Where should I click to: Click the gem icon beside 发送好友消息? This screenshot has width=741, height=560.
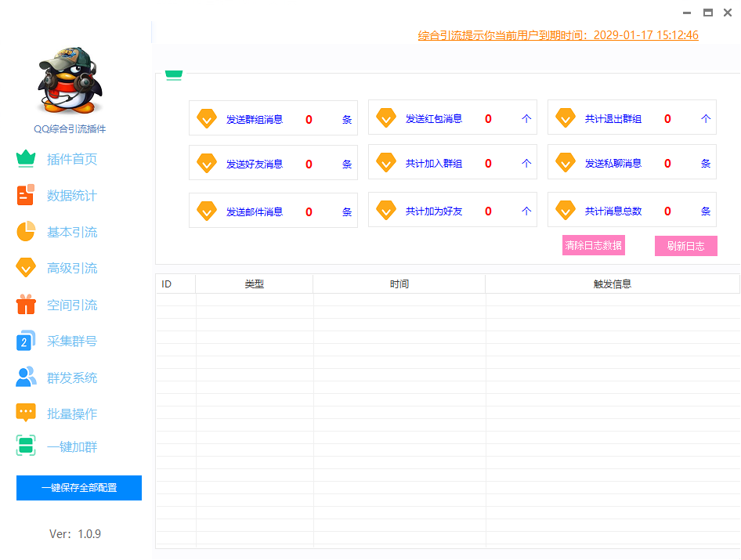click(207, 164)
